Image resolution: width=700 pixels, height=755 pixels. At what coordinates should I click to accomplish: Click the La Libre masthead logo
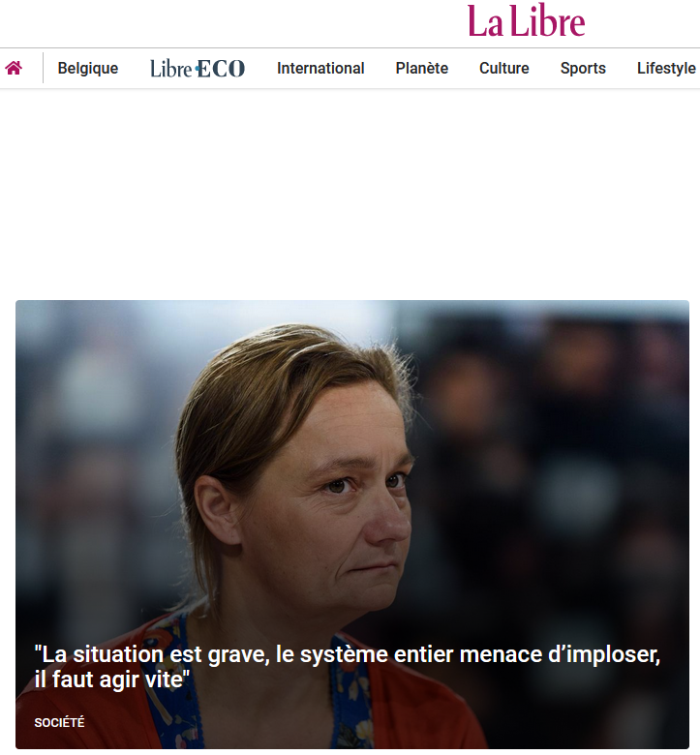(x=526, y=21)
